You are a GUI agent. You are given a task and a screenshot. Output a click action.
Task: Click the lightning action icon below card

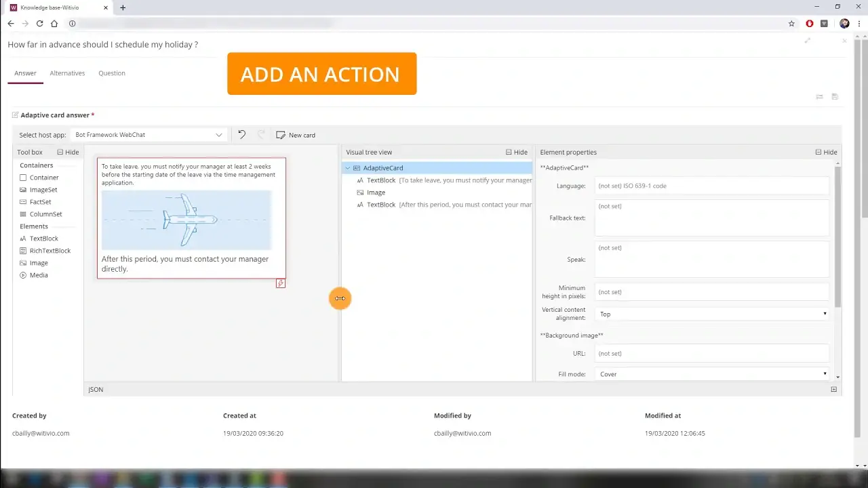(281, 283)
